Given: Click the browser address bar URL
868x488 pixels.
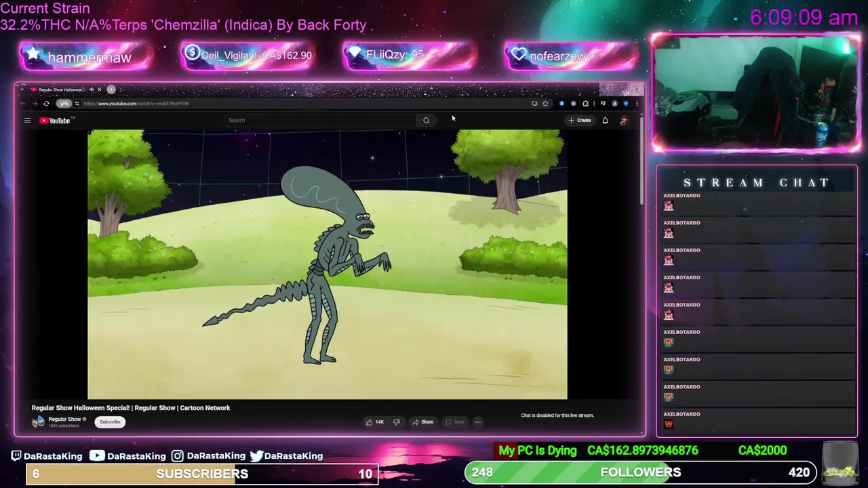Looking at the screenshot, I should coord(136,104).
